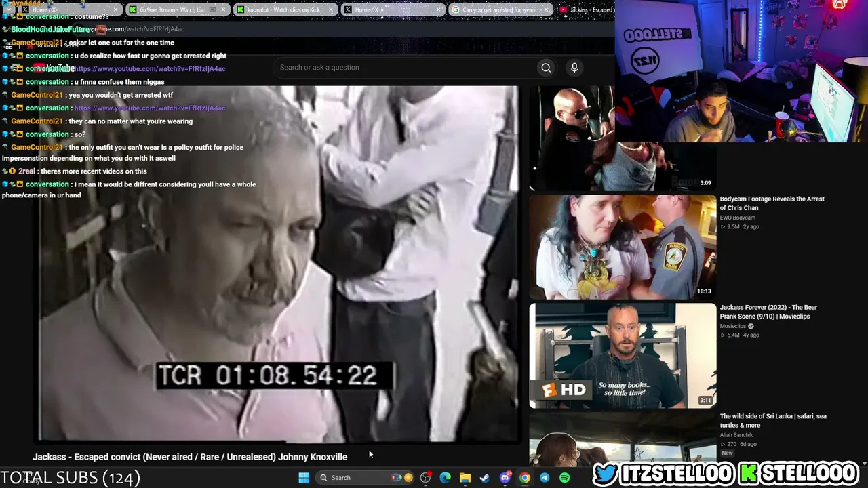Open File Explorer from the taskbar

point(465,478)
